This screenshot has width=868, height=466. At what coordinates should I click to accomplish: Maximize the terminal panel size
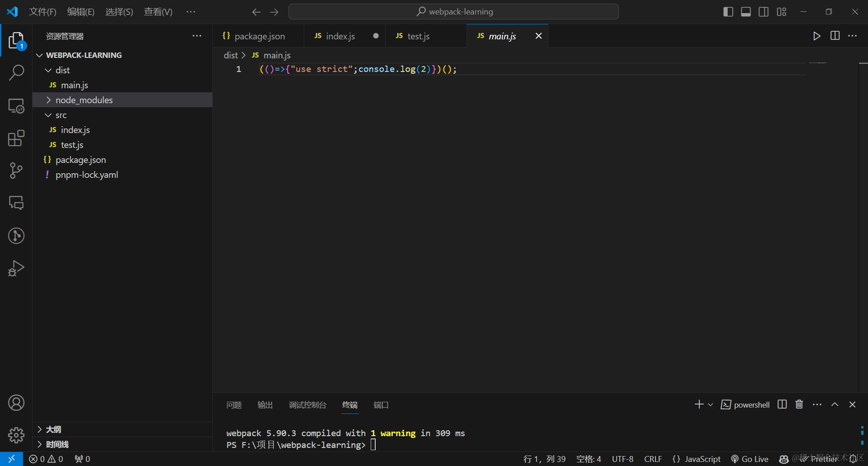[835, 404]
